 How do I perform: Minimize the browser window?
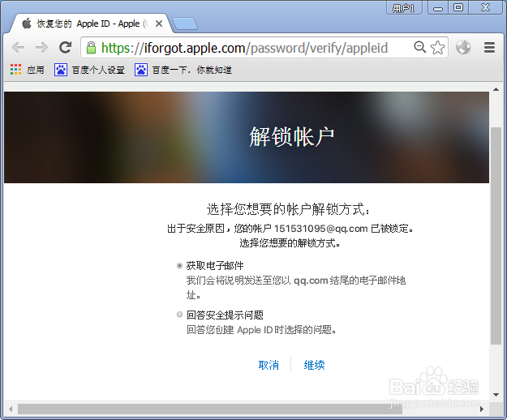(x=438, y=8)
